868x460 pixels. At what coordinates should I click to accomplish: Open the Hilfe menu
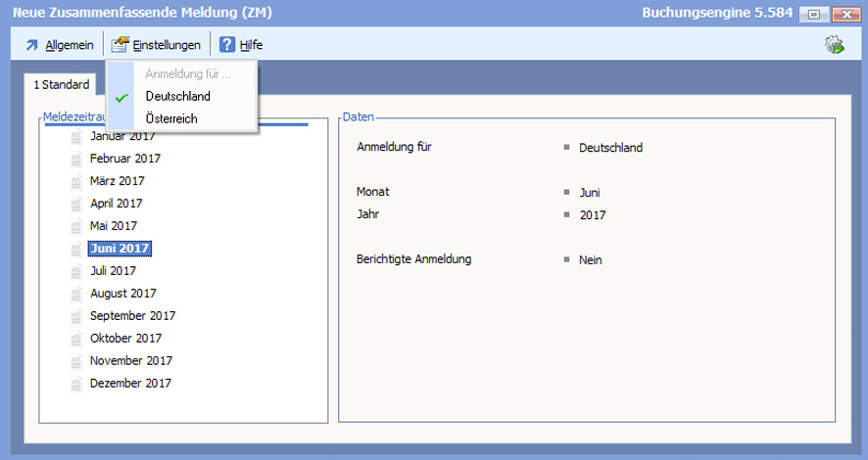tap(251, 45)
